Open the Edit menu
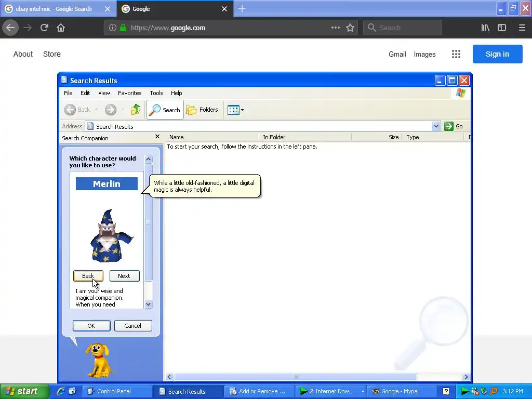532x399 pixels. [85, 93]
